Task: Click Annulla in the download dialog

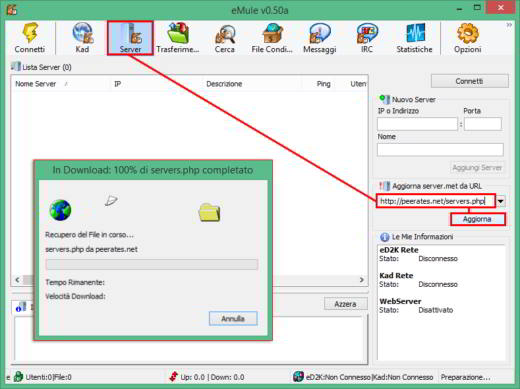Action: tap(233, 318)
